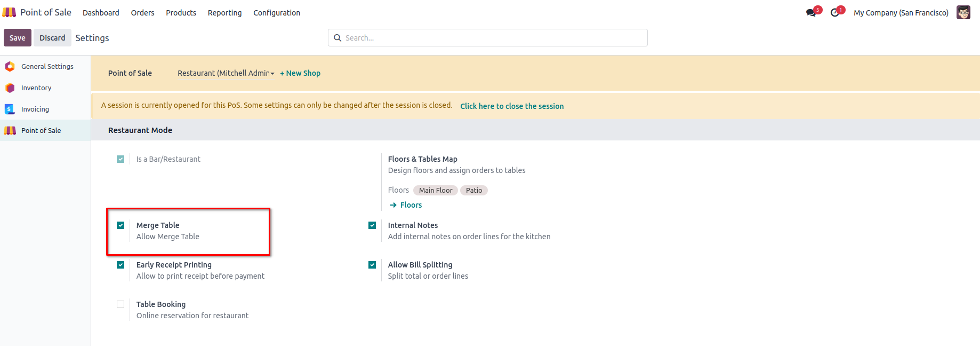Click the user avatar in the top right
This screenshot has width=980, height=346.
point(963,12)
